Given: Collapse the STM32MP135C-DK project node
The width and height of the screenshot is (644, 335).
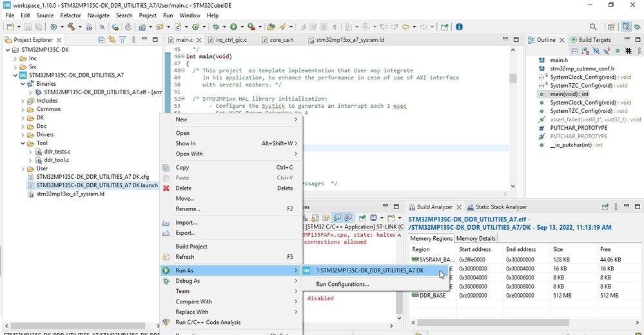Looking at the screenshot, I should [x=8, y=50].
